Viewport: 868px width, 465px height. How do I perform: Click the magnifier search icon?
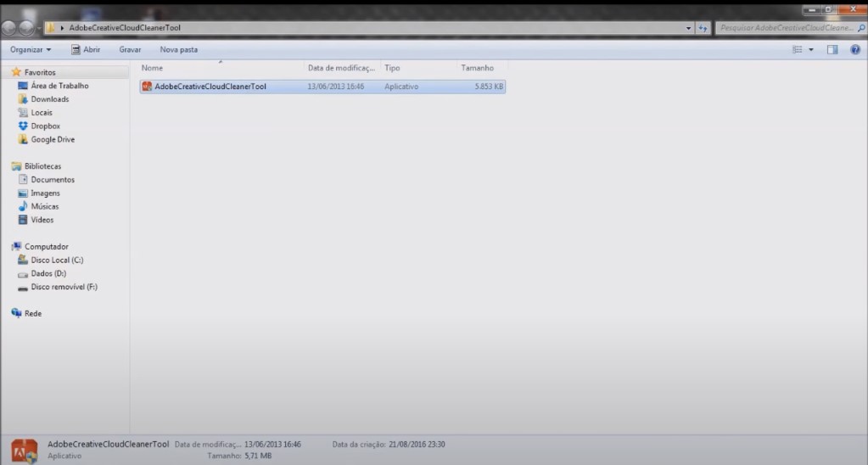pyautogui.click(x=861, y=28)
